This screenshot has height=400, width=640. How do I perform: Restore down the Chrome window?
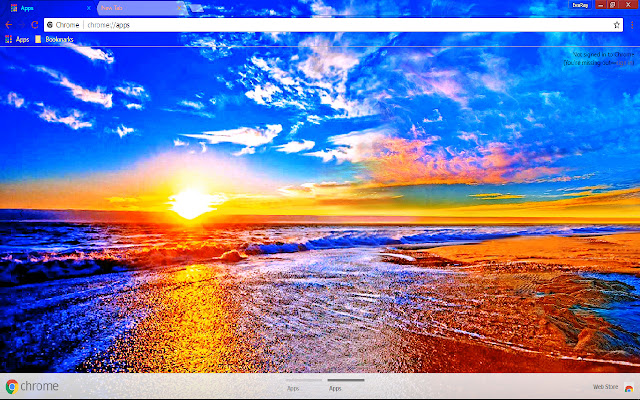pos(612,5)
